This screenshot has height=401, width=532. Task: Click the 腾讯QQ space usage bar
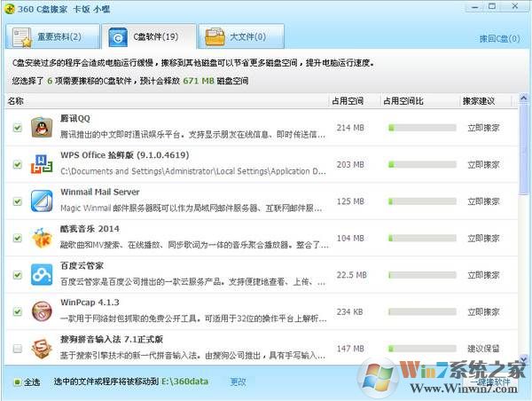click(422, 128)
